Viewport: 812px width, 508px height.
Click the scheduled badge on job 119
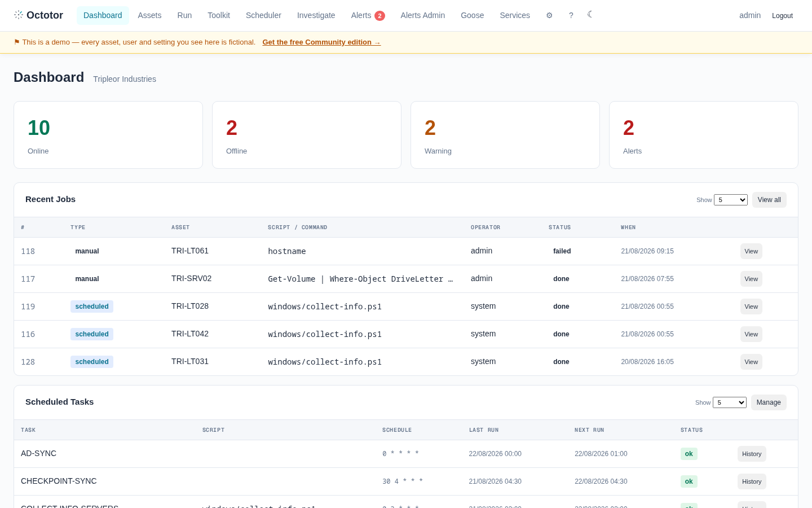pyautogui.click(x=92, y=306)
